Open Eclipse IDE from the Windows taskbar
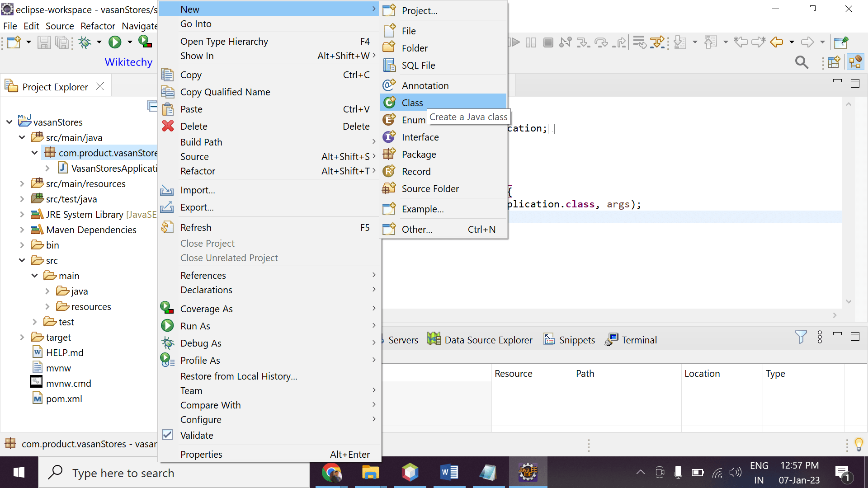Viewport: 868px width, 488px height. (x=528, y=473)
